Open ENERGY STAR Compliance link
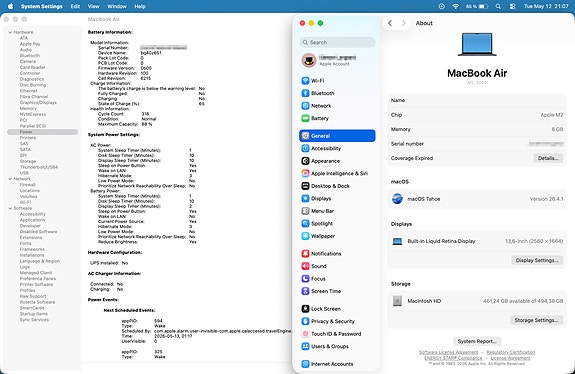This screenshot has width=575, height=374. pyautogui.click(x=453, y=358)
